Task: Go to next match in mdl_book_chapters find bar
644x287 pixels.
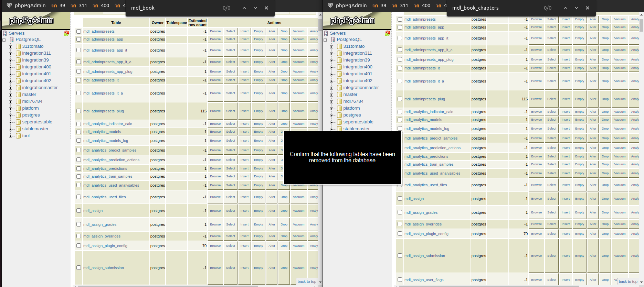Action: click(x=577, y=8)
